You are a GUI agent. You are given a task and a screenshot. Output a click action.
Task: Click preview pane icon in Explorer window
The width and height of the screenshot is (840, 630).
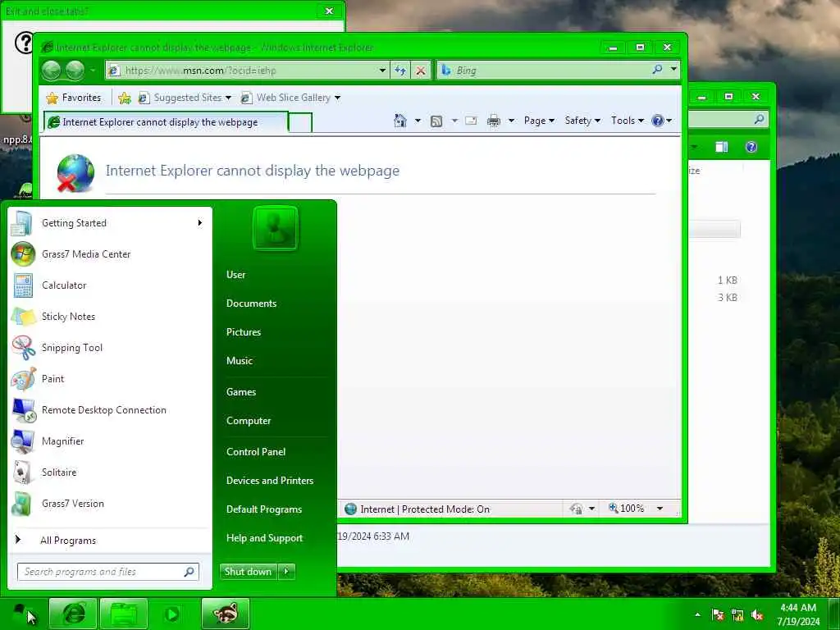pos(722,147)
